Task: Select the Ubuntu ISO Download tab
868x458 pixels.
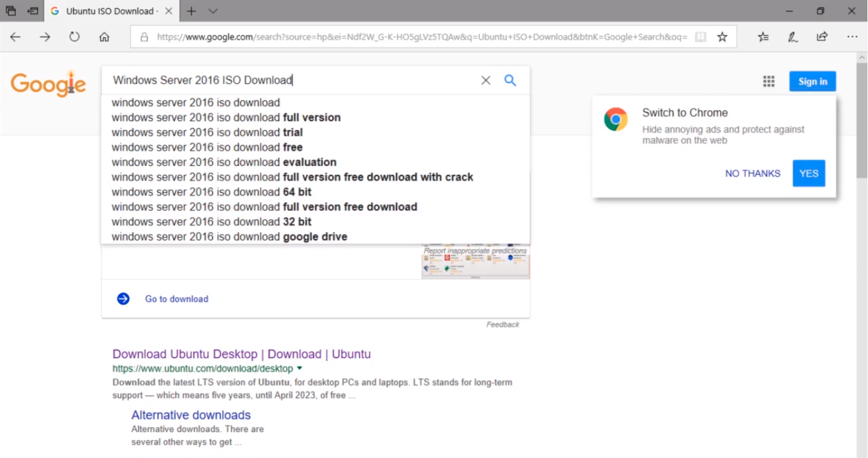Action: pyautogui.click(x=109, y=11)
